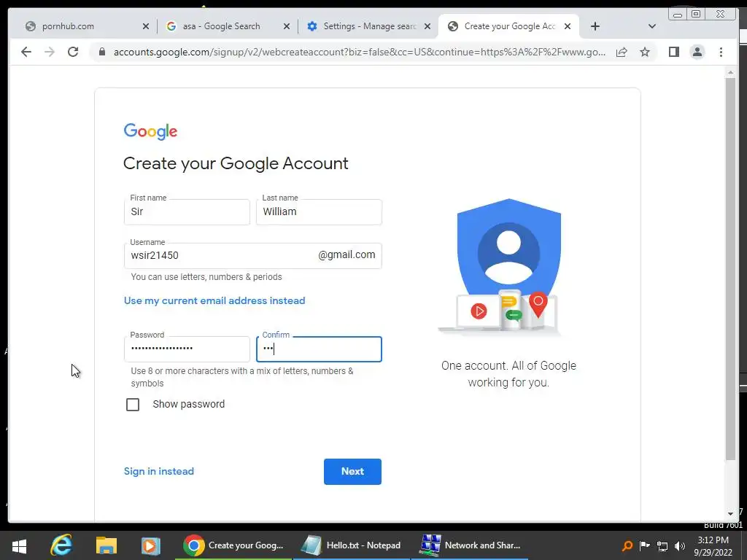Open the Windows Start menu
The image size is (747, 560).
[20, 545]
